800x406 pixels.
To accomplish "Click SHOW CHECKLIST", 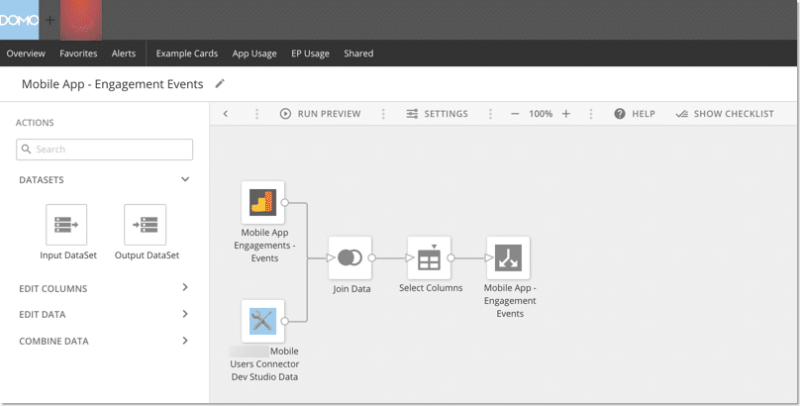I will (x=734, y=114).
